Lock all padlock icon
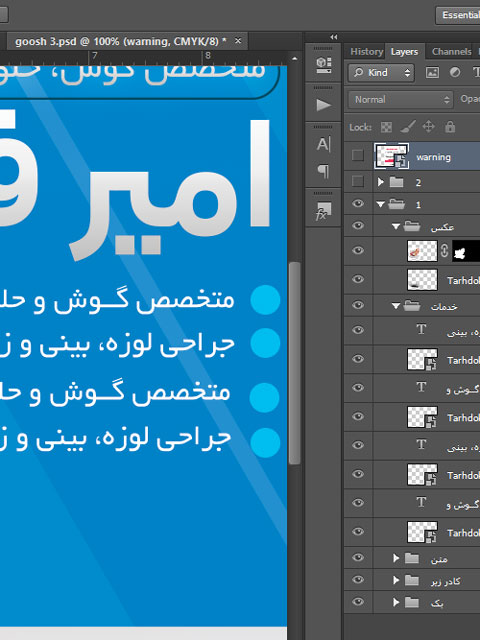The height and width of the screenshot is (640, 480). click(450, 127)
